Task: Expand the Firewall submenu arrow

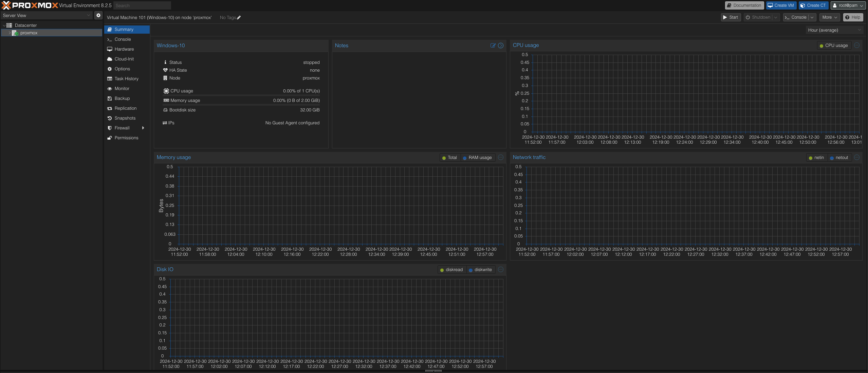Action: (x=143, y=128)
